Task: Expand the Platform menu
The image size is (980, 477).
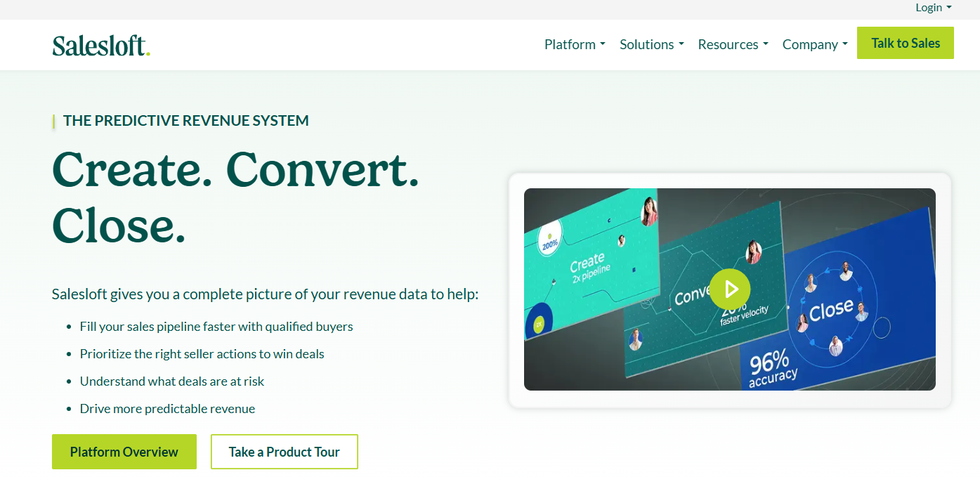Action: coord(575,44)
